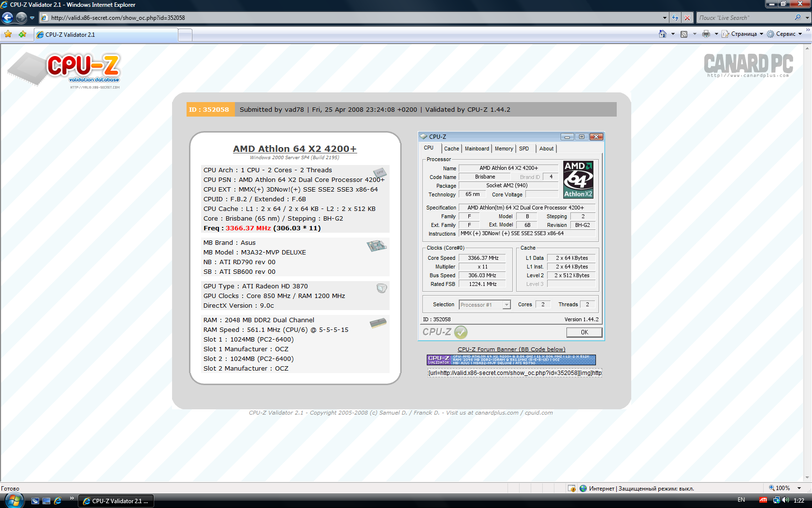Open the Сервис menu
The width and height of the screenshot is (812, 508).
(784, 34)
